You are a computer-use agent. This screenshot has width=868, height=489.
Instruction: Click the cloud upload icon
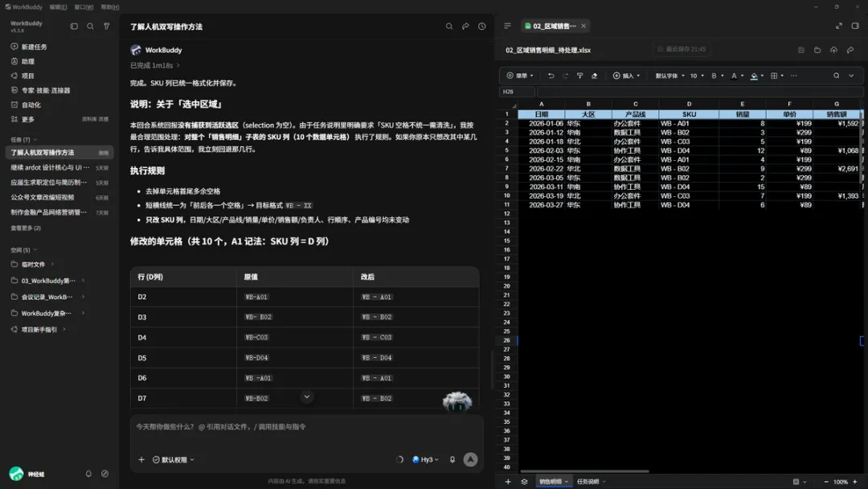tap(833, 50)
